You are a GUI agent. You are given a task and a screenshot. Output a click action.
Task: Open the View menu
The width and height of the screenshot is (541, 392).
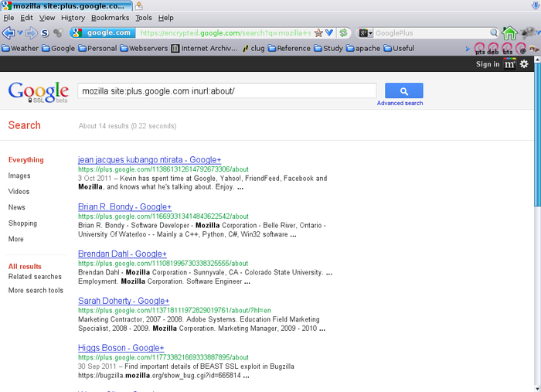[47, 18]
